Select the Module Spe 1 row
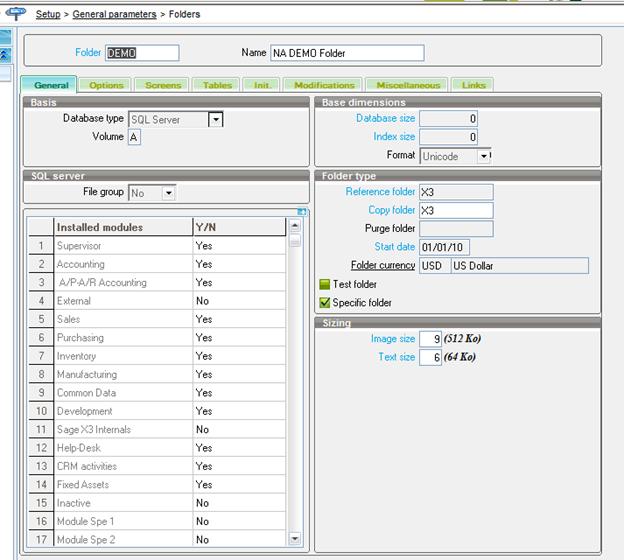 coord(157,521)
